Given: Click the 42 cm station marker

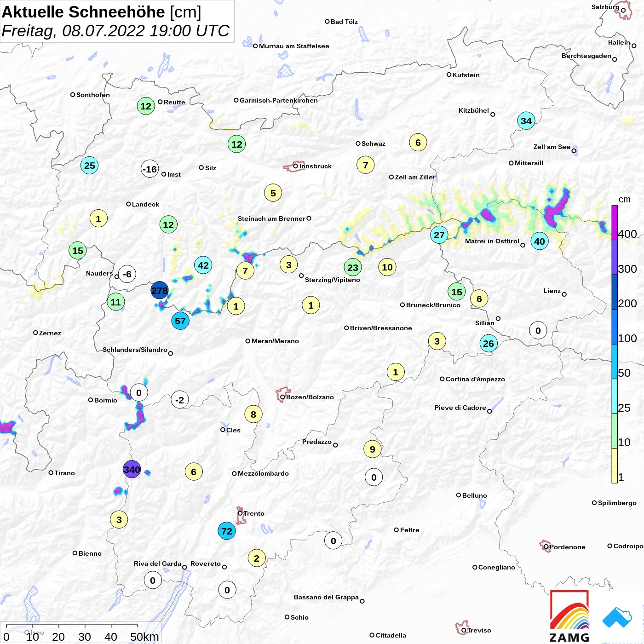Looking at the screenshot, I should tap(203, 265).
